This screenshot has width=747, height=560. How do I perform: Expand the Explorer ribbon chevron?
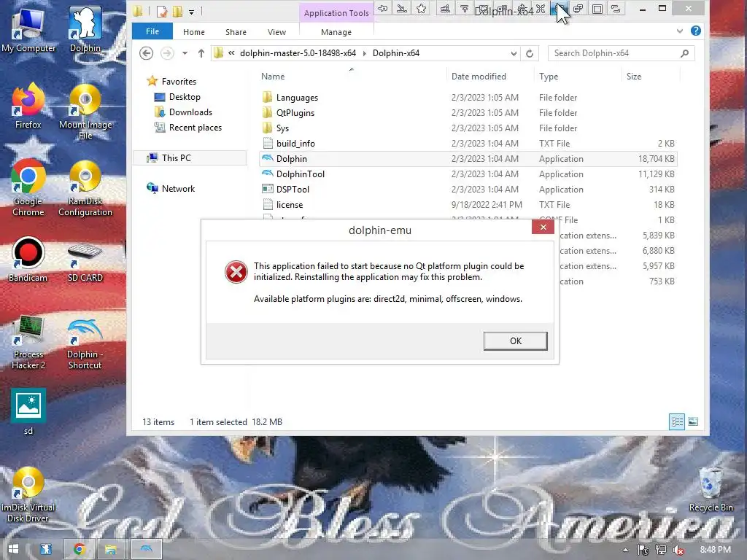point(680,31)
